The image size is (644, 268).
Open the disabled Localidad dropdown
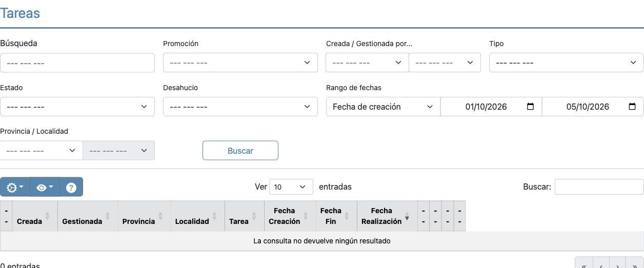click(x=119, y=151)
